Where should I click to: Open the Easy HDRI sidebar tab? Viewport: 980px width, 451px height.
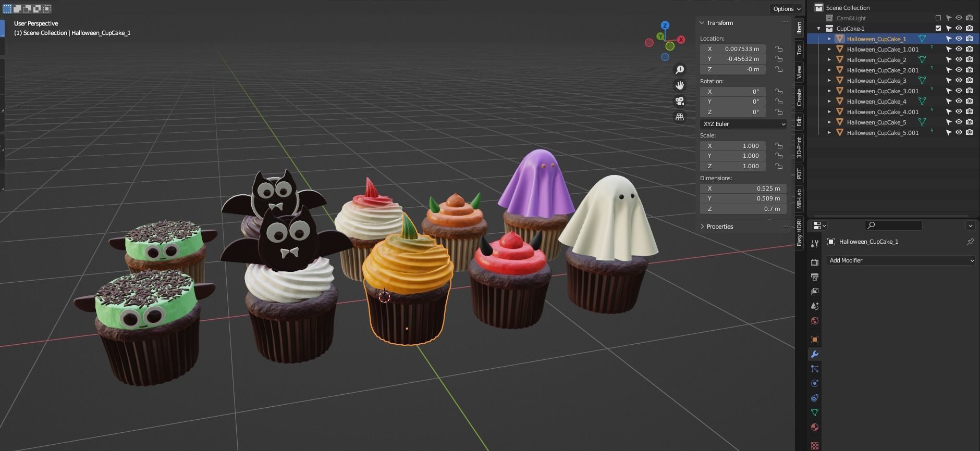(x=799, y=232)
